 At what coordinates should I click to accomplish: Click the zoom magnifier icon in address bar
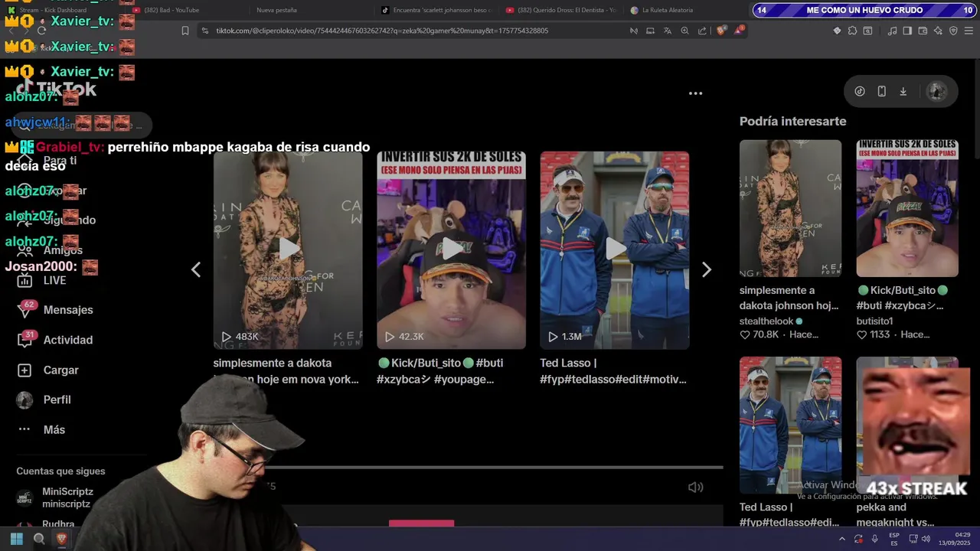[684, 31]
